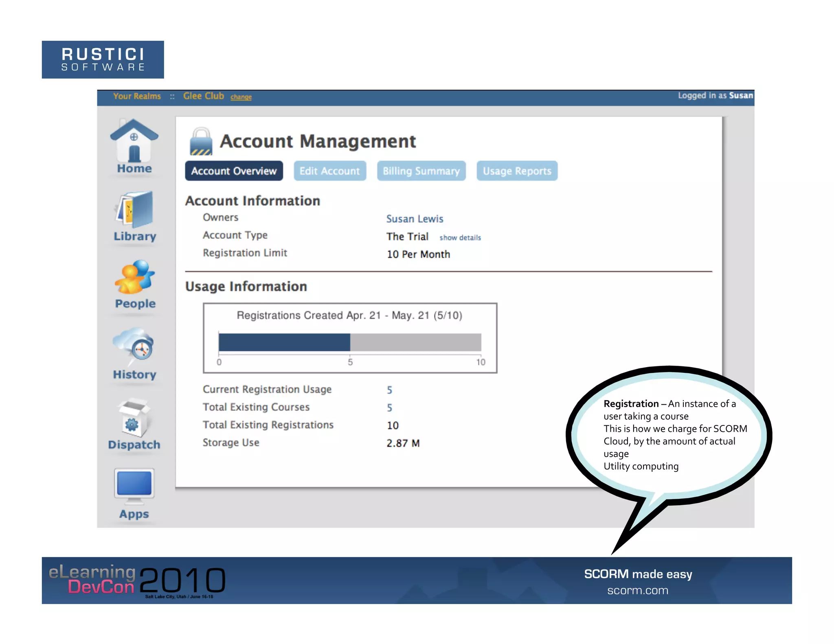834x644 pixels.
Task: Click the Owners label
Action: click(x=221, y=217)
